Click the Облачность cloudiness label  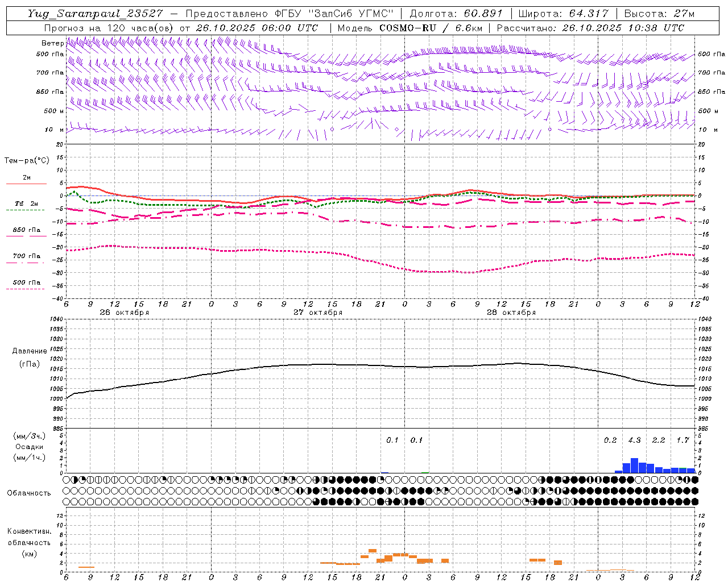[29, 493]
